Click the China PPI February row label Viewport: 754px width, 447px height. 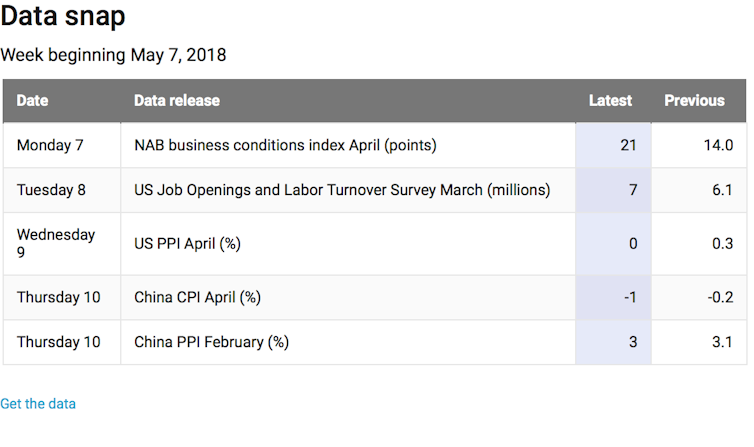click(x=211, y=342)
